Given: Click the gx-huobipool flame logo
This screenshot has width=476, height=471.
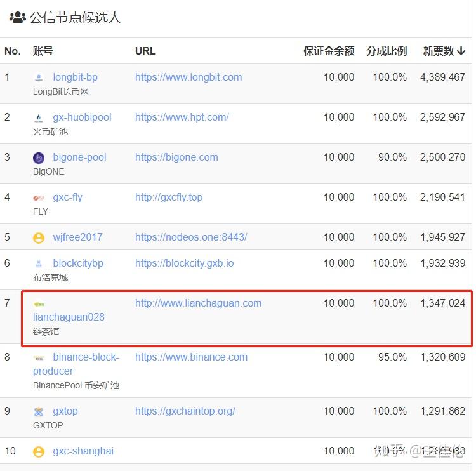Looking at the screenshot, I should 39,118.
